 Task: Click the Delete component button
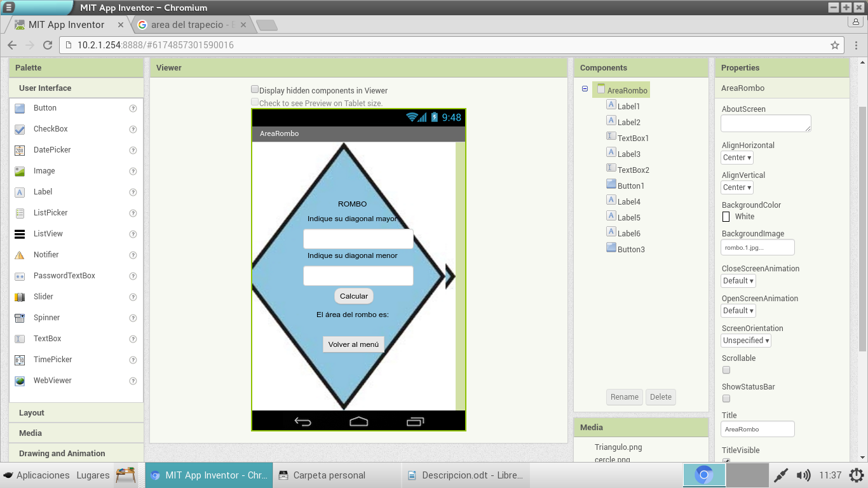click(x=661, y=397)
